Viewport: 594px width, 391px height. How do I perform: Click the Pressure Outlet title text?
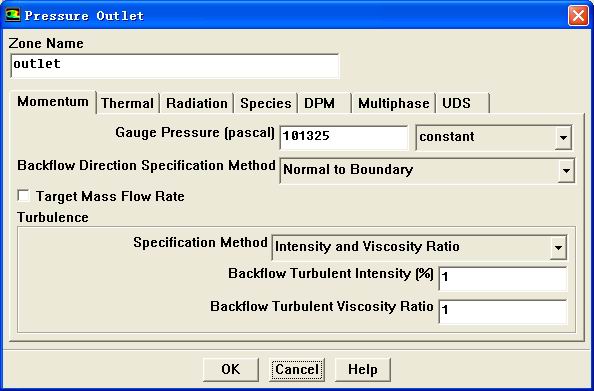84,16
